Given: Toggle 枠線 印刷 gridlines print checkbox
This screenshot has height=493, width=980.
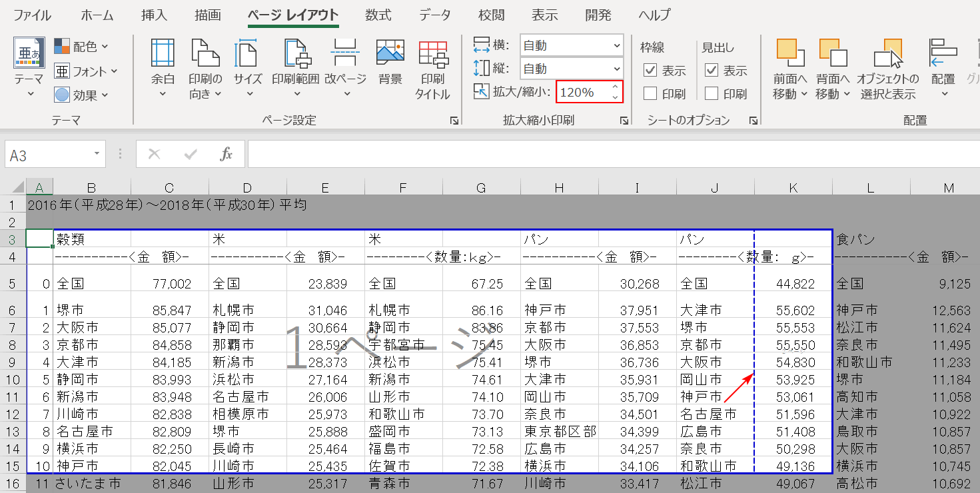Looking at the screenshot, I should tap(650, 94).
